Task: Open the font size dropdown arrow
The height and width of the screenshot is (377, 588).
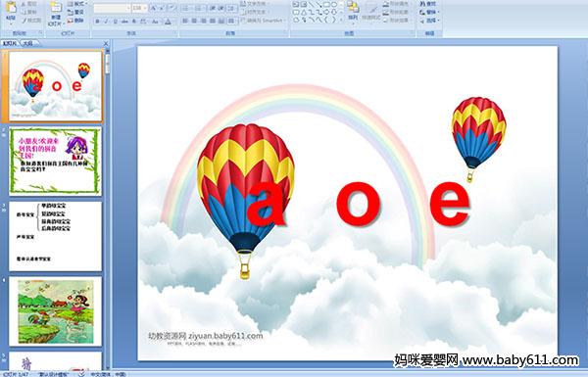Action: (145, 8)
